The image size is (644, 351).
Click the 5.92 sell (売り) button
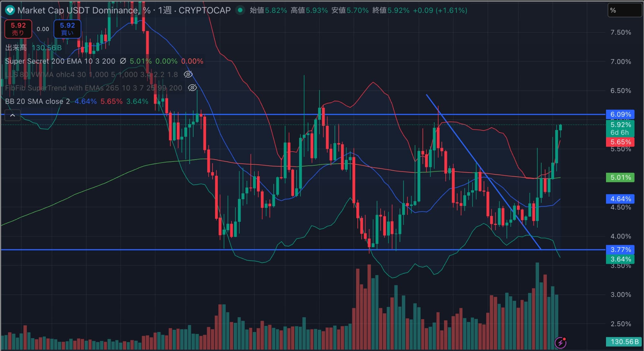(x=18, y=29)
